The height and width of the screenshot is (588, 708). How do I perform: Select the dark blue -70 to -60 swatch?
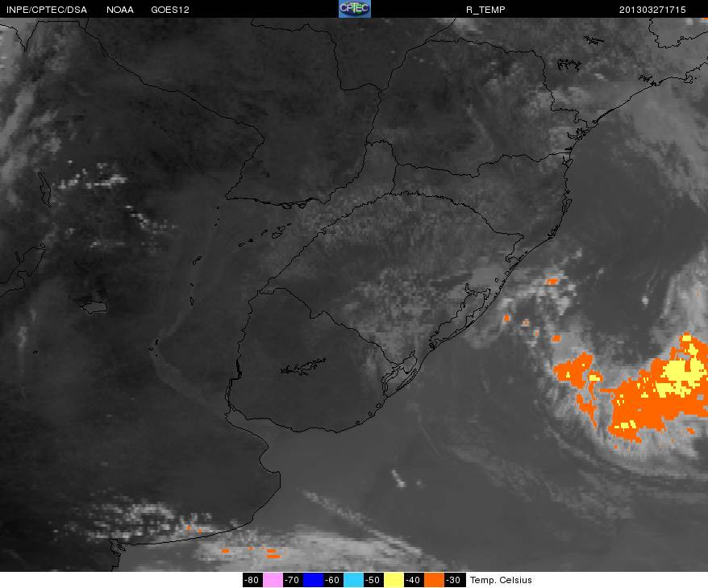[313, 580]
